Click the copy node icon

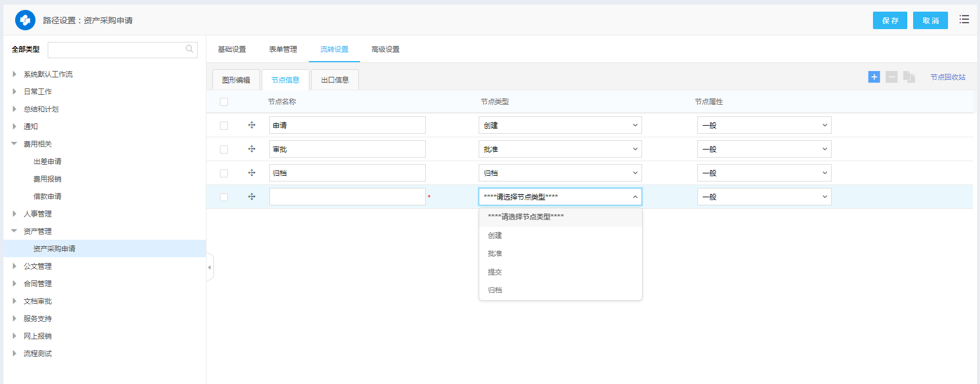coord(909,77)
